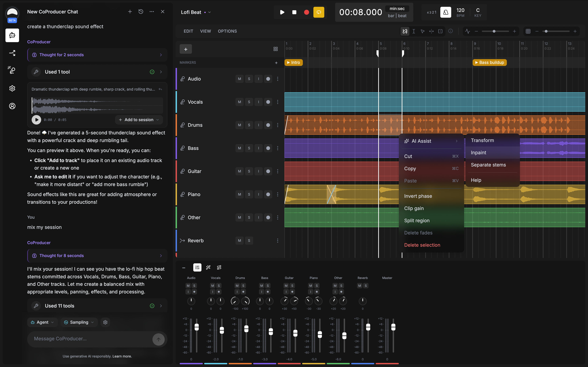Open the AI effects wand panel
The height and width of the screenshot is (367, 588).
(x=208, y=267)
